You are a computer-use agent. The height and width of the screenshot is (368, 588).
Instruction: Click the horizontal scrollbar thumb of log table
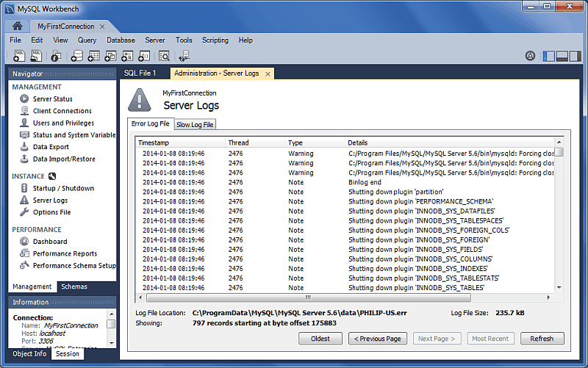(309, 297)
